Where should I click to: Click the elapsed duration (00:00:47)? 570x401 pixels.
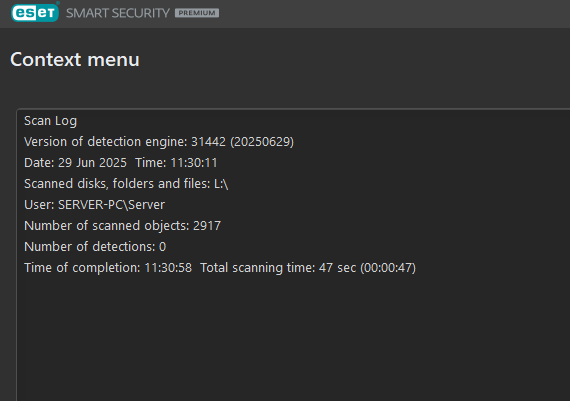[x=388, y=268]
